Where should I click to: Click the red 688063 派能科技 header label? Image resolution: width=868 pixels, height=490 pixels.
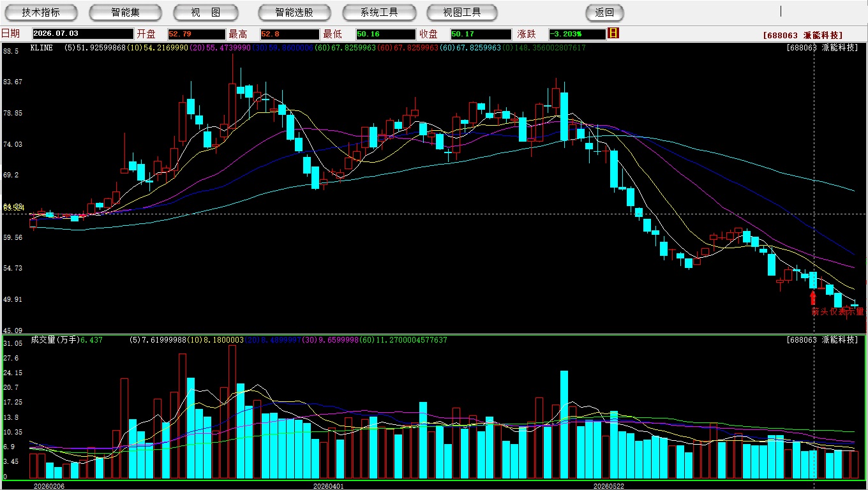[803, 36]
